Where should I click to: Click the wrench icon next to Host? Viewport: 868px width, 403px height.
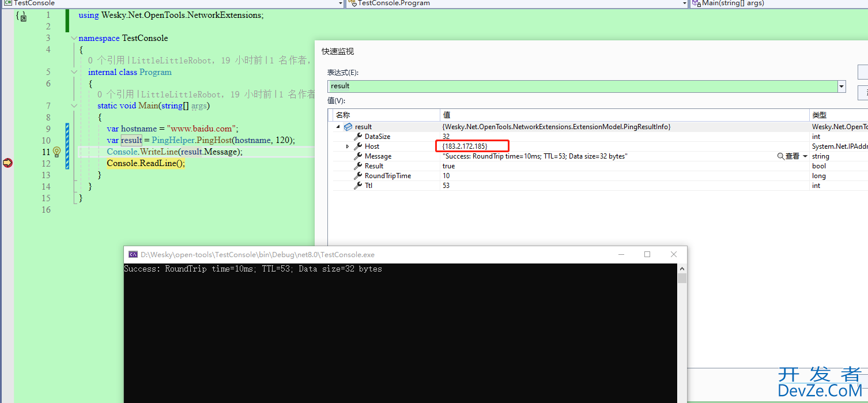[358, 146]
